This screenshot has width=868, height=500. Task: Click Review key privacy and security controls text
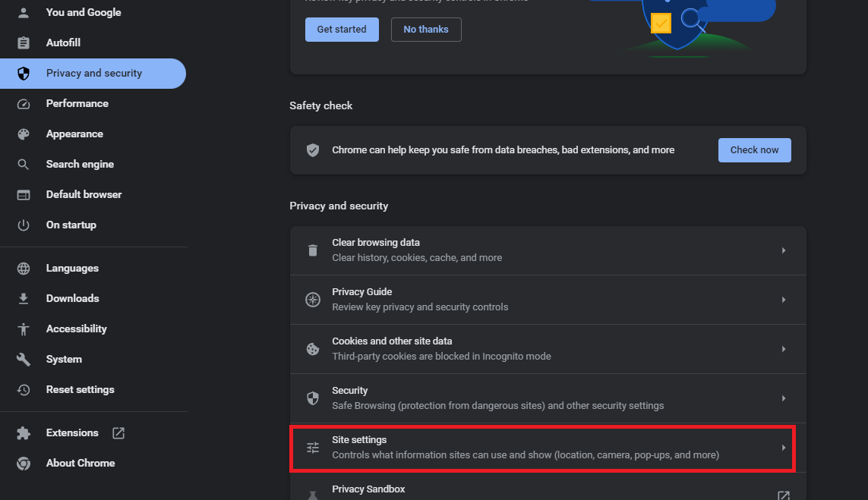point(420,307)
